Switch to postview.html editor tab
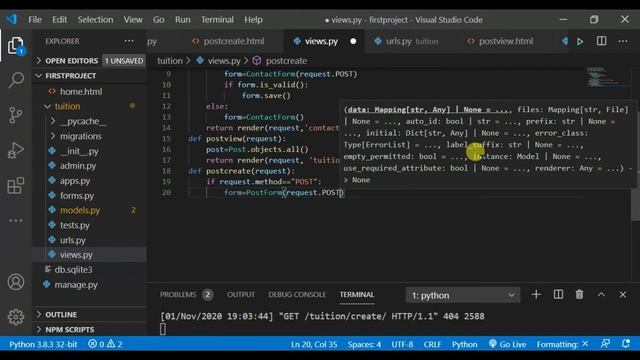Image resolution: width=640 pixels, height=360 pixels. click(506, 41)
